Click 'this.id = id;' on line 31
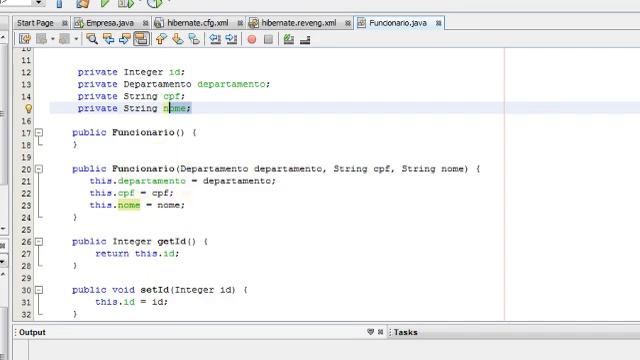The width and height of the screenshot is (640, 360). (131, 302)
